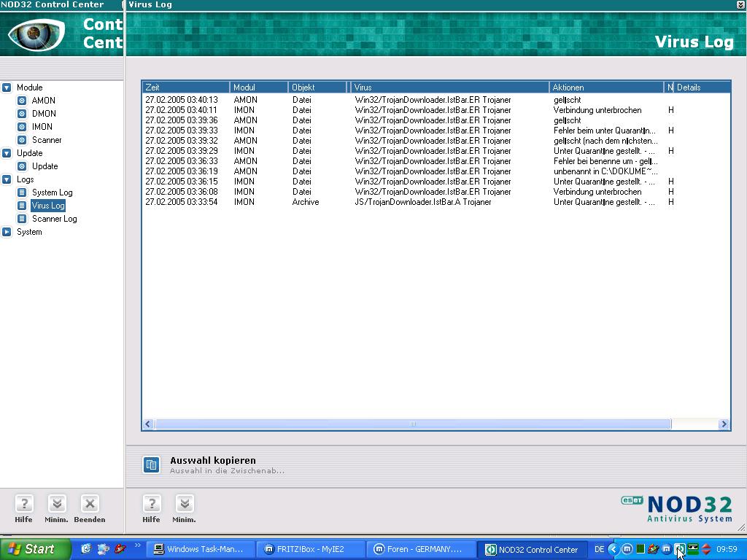Click the green CPU usage tray icon
This screenshot has height=560, width=747.
640,549
